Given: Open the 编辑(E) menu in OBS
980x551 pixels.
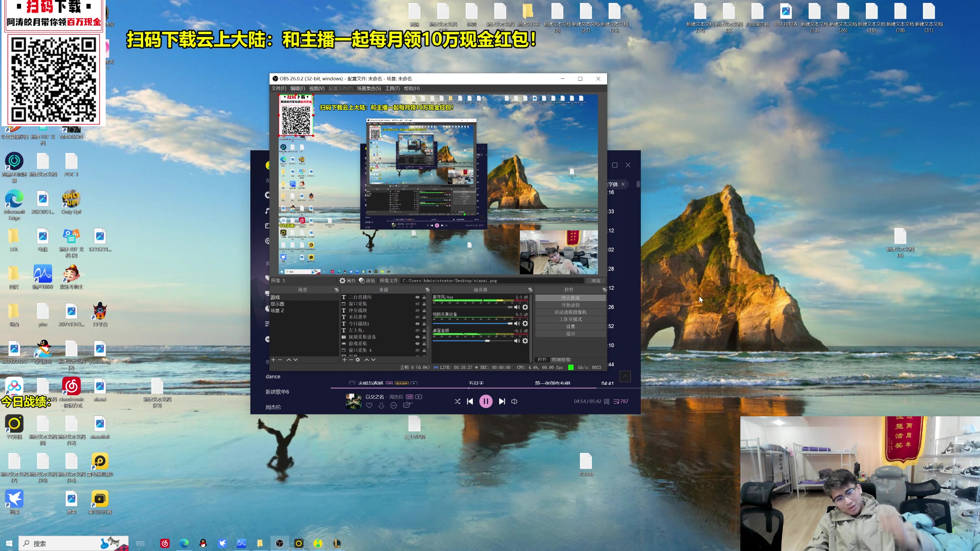Looking at the screenshot, I should click(297, 88).
